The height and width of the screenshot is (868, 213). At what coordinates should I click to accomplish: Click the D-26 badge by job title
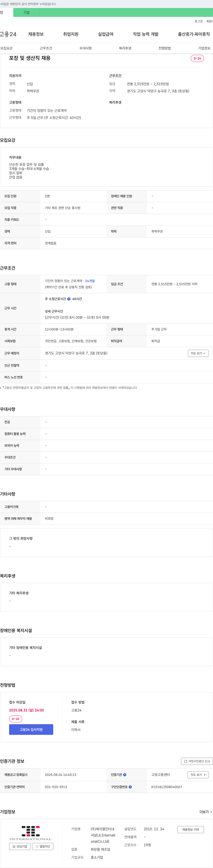(197, 58)
